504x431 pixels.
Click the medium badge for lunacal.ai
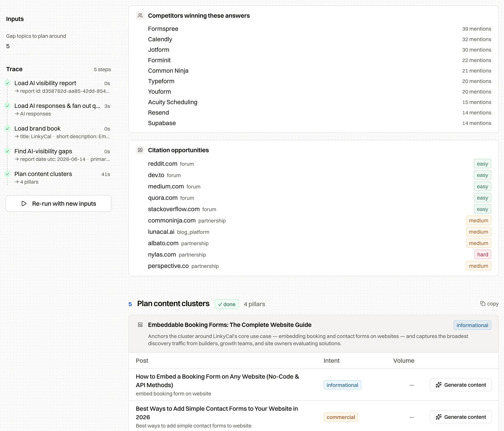[478, 232]
